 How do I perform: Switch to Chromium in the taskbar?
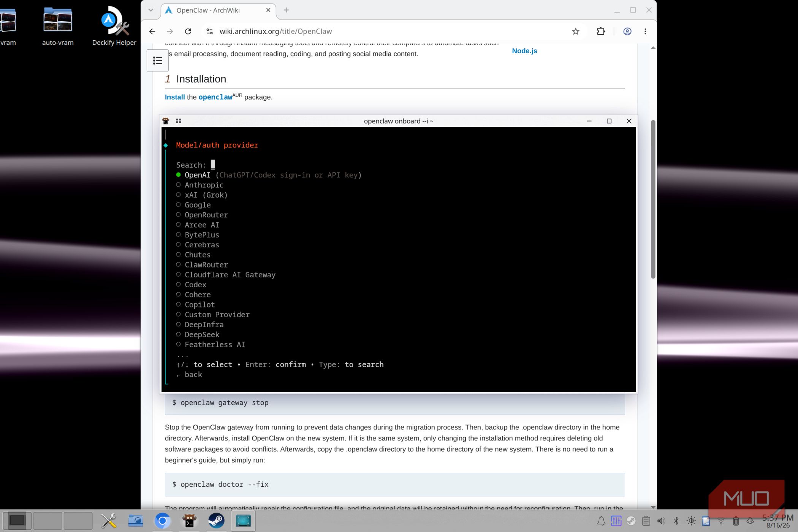point(162,521)
